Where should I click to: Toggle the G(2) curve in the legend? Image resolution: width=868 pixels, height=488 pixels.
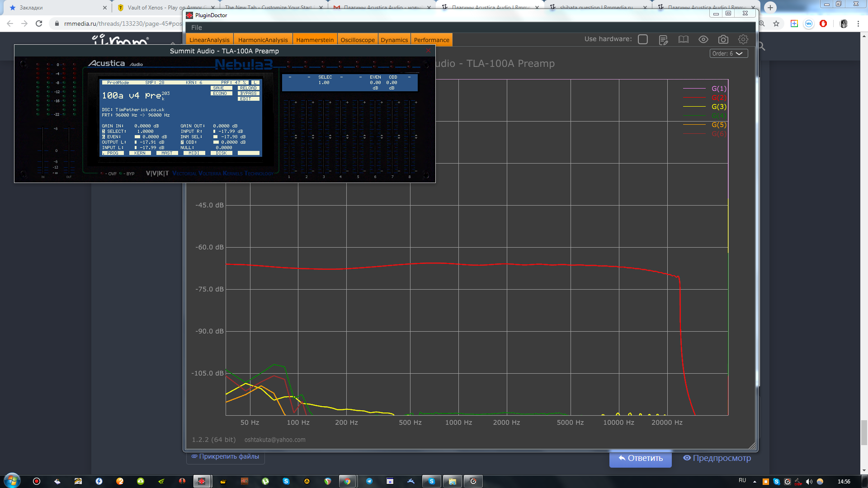pyautogui.click(x=719, y=98)
